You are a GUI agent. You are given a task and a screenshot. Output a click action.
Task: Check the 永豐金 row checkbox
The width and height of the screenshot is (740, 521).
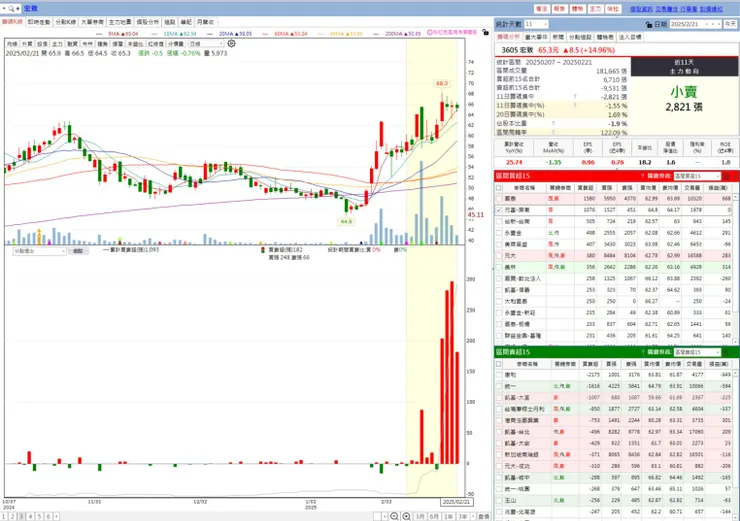coord(499,233)
